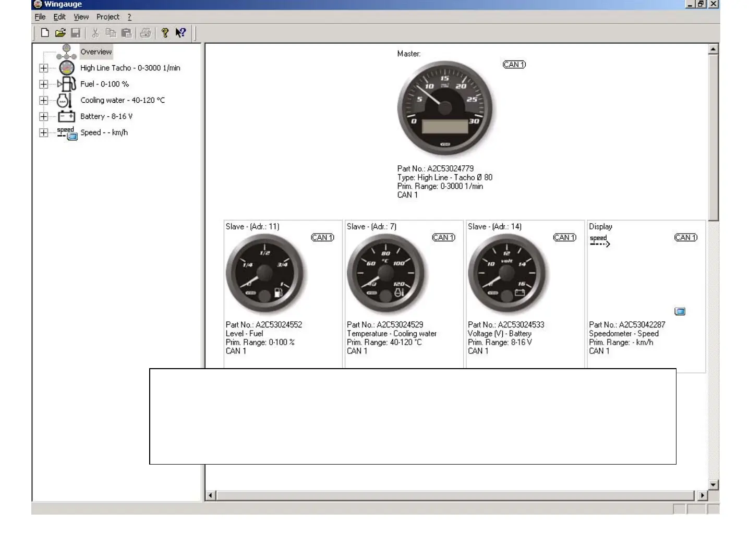
Task: Expand the High Line Tacho tree node
Action: [44, 68]
